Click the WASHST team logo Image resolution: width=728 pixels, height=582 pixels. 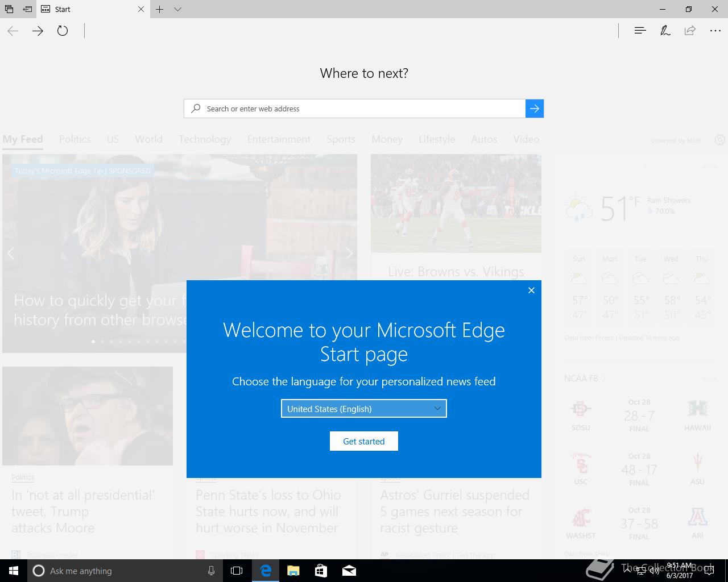(581, 517)
